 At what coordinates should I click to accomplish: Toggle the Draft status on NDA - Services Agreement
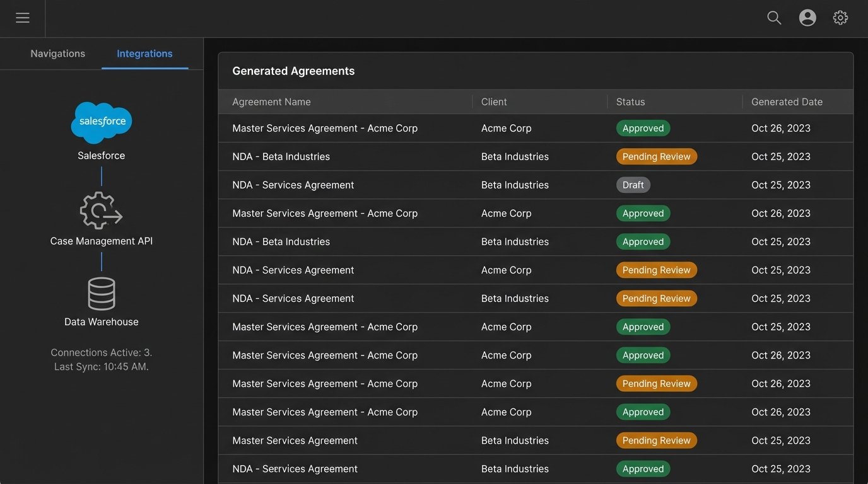(633, 185)
